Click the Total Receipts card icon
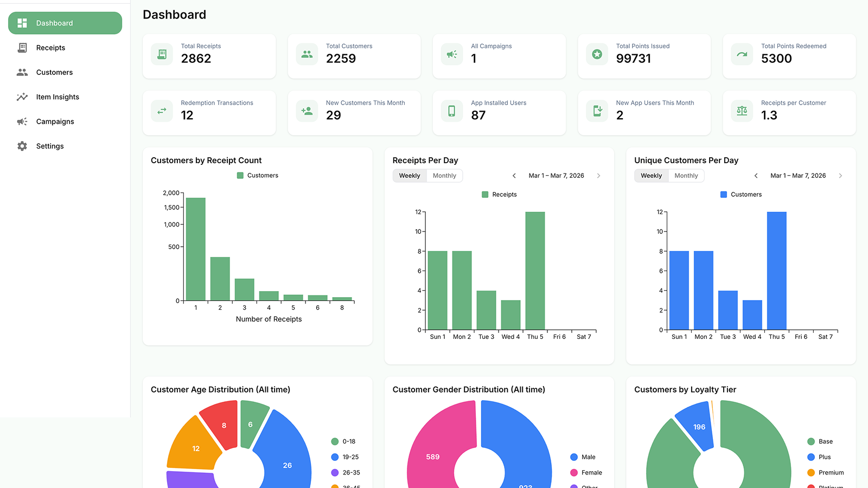The image size is (868, 488). click(x=162, y=54)
